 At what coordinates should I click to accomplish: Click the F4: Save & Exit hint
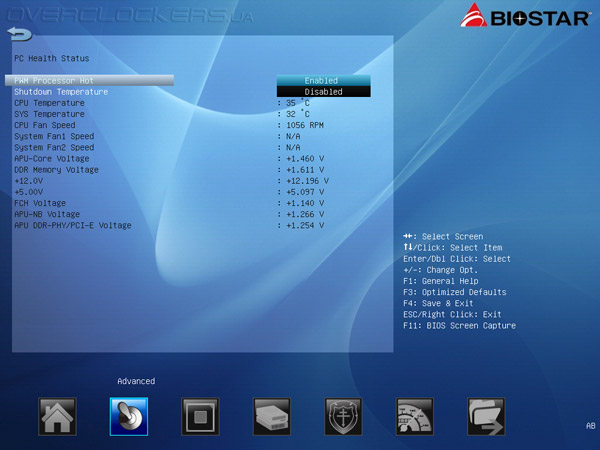pos(438,303)
